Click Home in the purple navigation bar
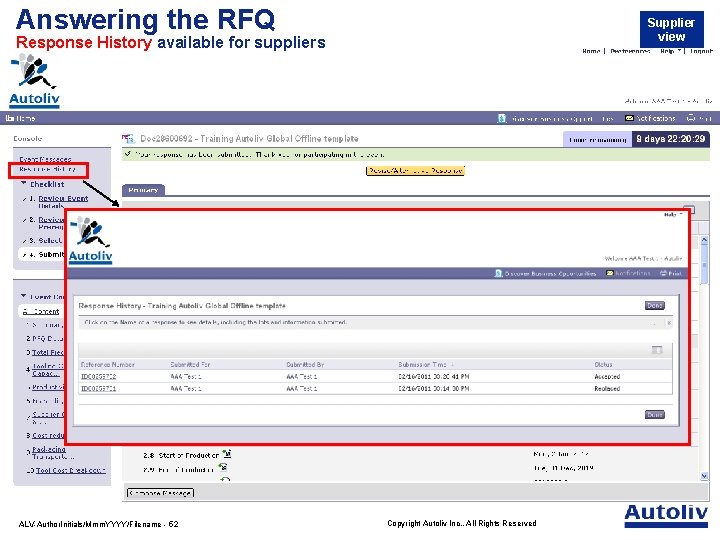 click(21, 118)
